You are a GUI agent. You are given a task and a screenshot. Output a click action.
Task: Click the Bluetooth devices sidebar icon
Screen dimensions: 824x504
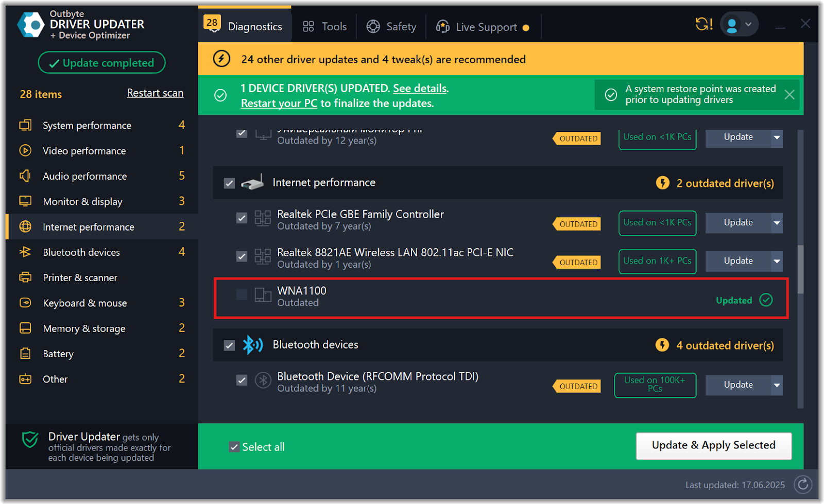point(25,252)
